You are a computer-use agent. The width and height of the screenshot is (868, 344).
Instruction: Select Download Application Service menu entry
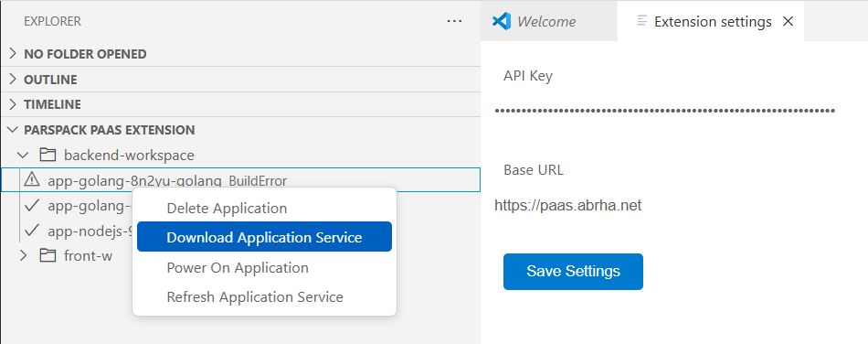(265, 237)
